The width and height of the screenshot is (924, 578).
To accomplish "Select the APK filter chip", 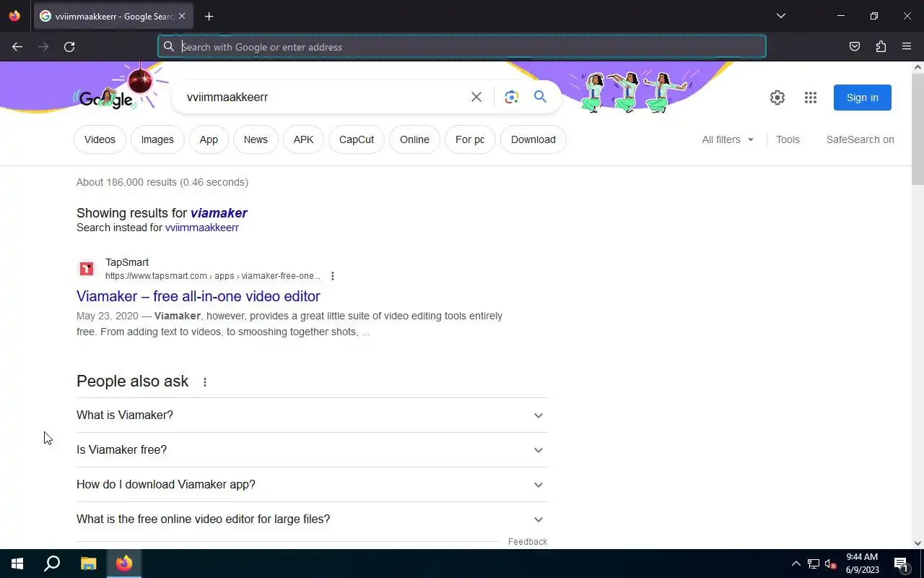I will coord(303,139).
